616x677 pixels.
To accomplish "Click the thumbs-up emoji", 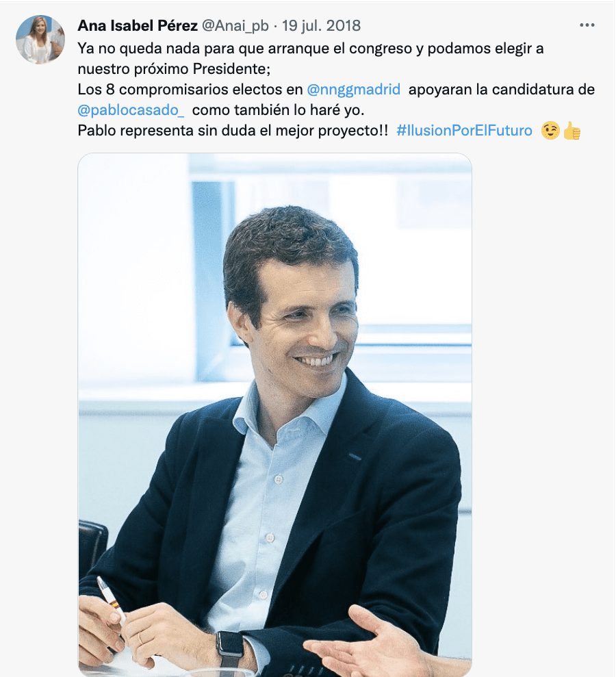I will [572, 130].
